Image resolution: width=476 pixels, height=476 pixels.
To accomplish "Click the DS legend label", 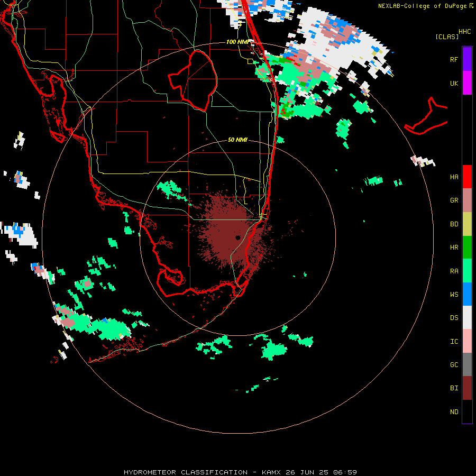I will pyautogui.click(x=454, y=318).
